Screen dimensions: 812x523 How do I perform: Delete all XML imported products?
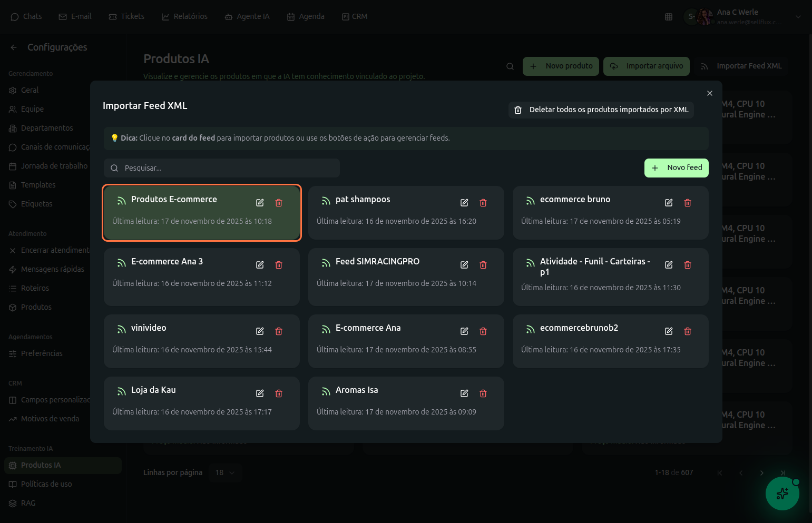tap(601, 110)
